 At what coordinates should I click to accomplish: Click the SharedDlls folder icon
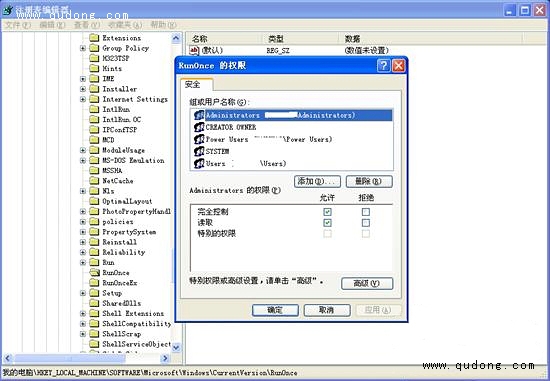pos(94,303)
